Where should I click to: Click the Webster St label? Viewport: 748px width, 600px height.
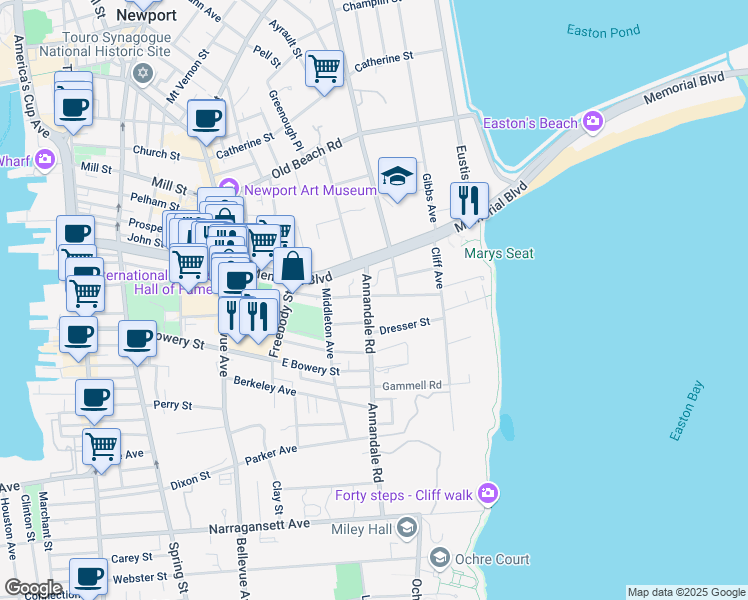(x=140, y=578)
